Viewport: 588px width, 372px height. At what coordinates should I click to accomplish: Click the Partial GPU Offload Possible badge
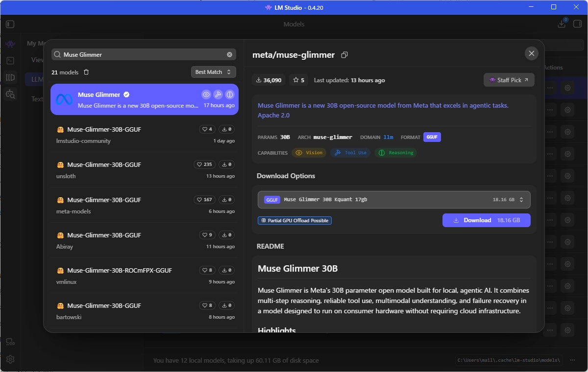(x=295, y=221)
